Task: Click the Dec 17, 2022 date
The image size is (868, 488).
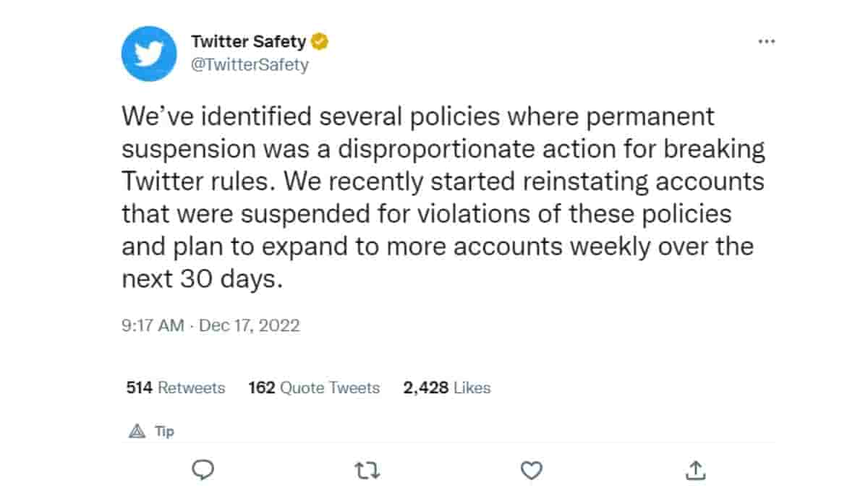Action: point(249,325)
